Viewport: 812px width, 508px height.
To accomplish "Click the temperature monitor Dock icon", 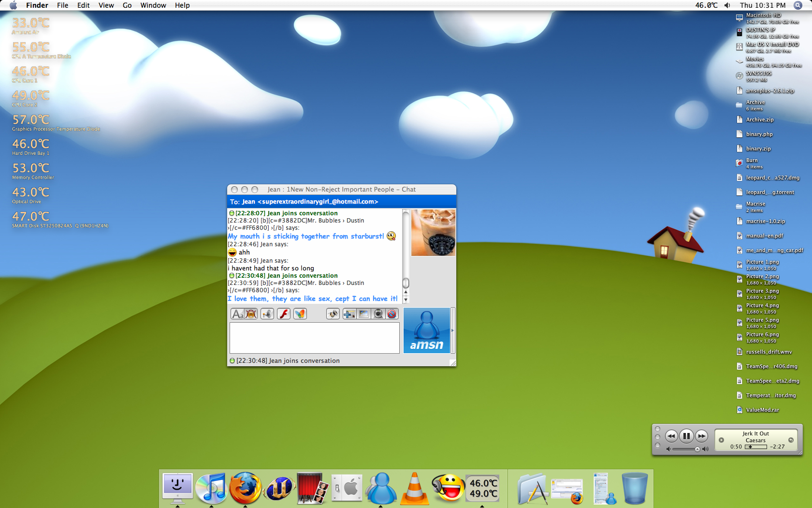I will (x=482, y=488).
